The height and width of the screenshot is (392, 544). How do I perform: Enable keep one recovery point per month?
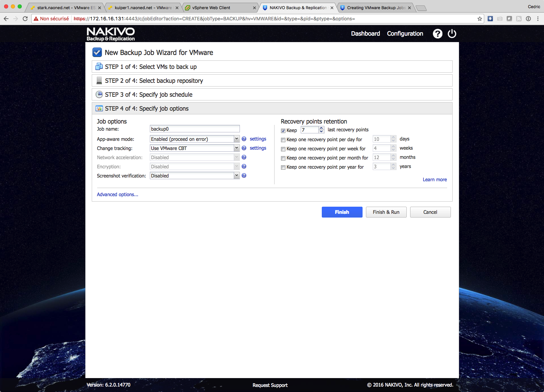pos(283,158)
